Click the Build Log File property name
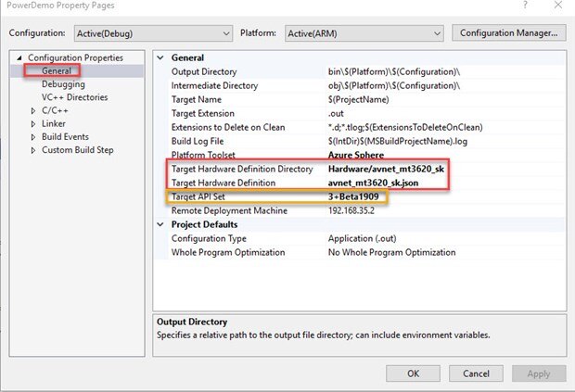The image size is (575, 392). click(x=198, y=142)
